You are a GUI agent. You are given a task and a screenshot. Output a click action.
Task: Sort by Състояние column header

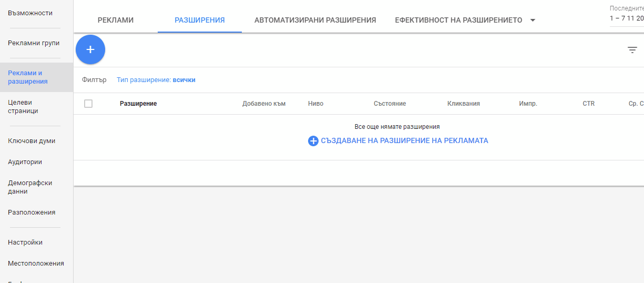click(390, 104)
